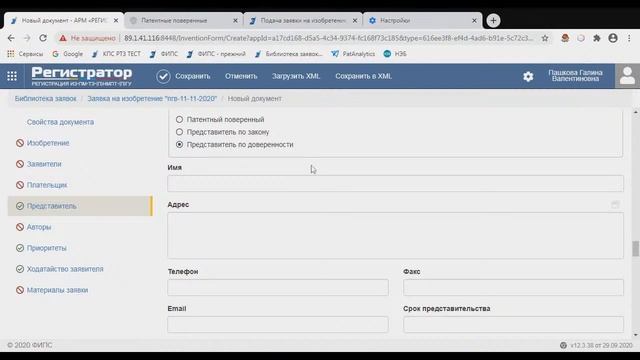Click the browser address bar URL

pyautogui.click(x=329, y=38)
